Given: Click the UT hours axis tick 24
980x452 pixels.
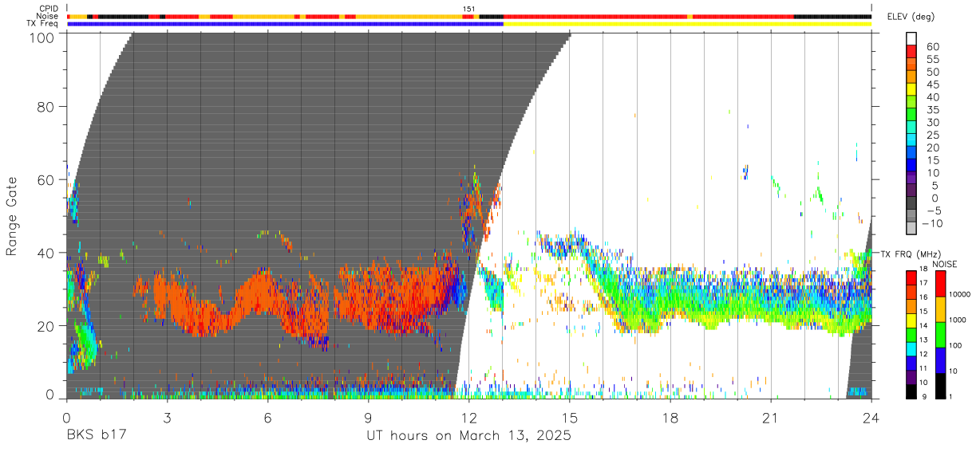Looking at the screenshot, I should tap(871, 417).
